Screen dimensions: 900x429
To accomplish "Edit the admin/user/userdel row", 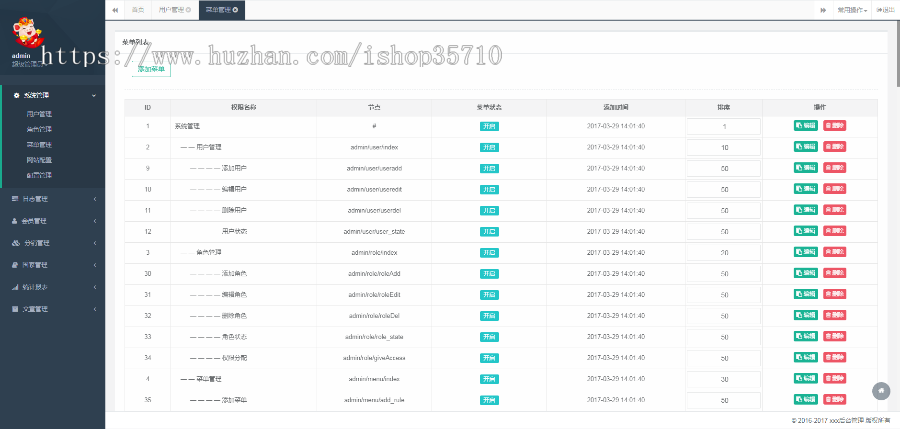I will [806, 210].
